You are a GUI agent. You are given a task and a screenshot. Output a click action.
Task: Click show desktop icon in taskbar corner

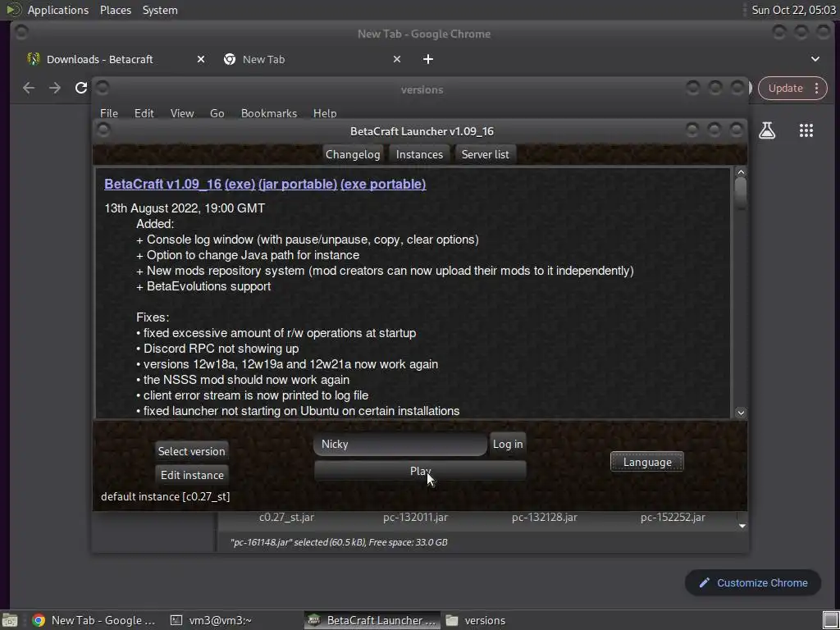pos(9,620)
